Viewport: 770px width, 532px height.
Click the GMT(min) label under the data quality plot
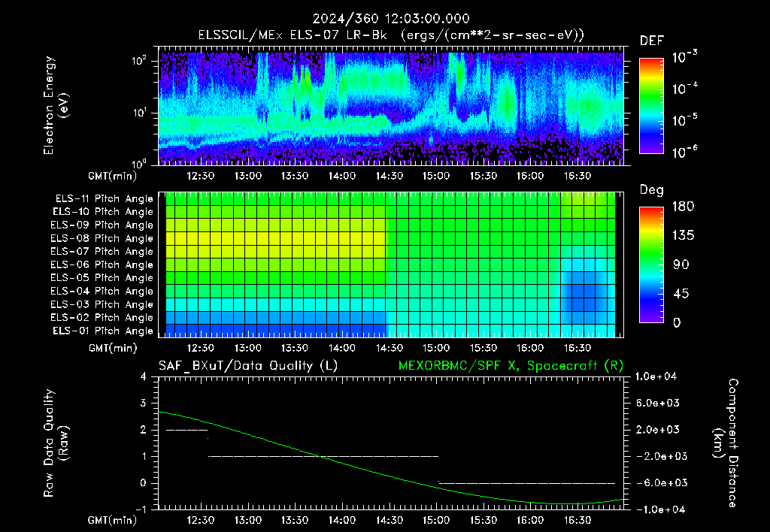[x=113, y=520]
